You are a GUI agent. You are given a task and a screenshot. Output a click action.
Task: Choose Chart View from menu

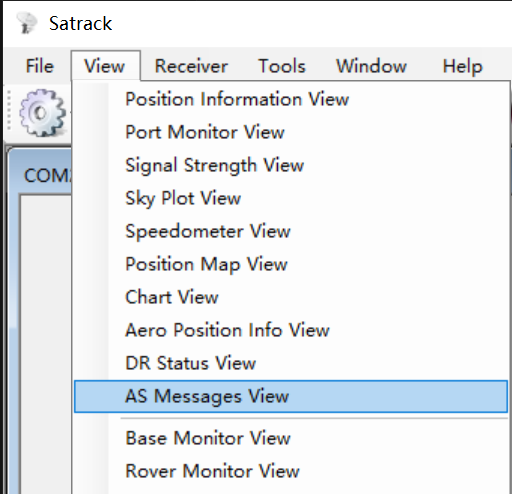pyautogui.click(x=291, y=297)
